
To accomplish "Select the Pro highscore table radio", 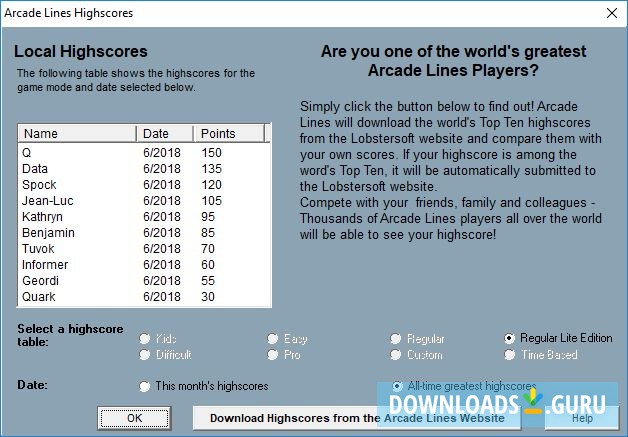I will coord(273,354).
